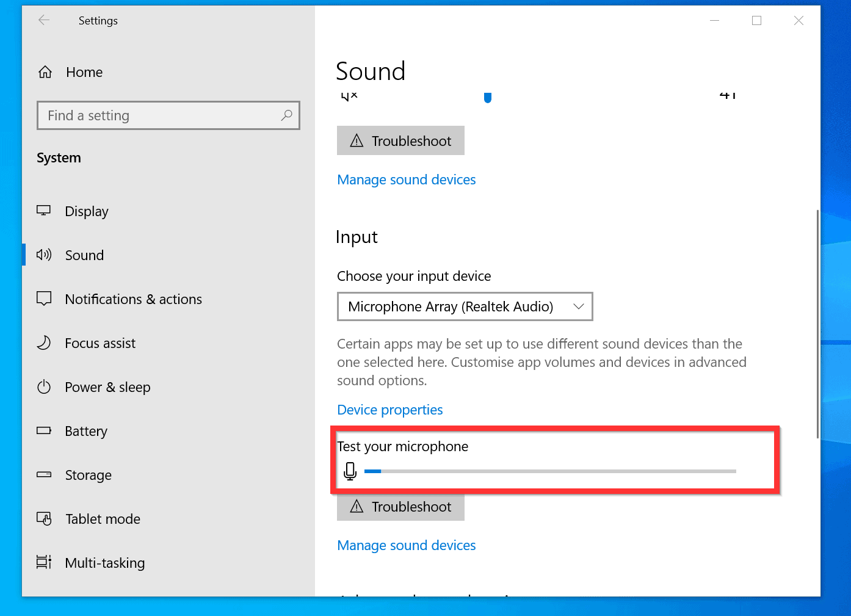Select the Power & sleep icon
The width and height of the screenshot is (851, 616).
(x=44, y=386)
